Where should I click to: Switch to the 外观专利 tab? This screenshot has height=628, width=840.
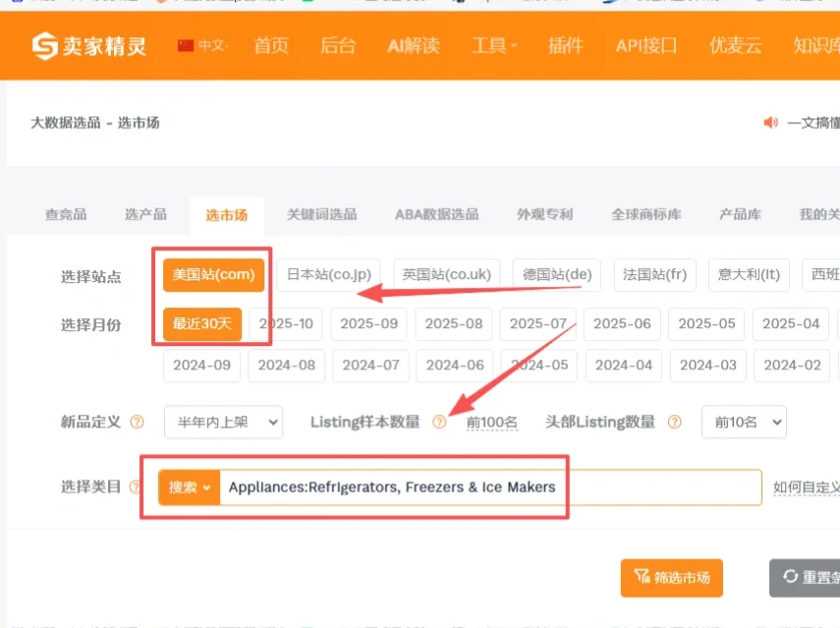click(545, 215)
